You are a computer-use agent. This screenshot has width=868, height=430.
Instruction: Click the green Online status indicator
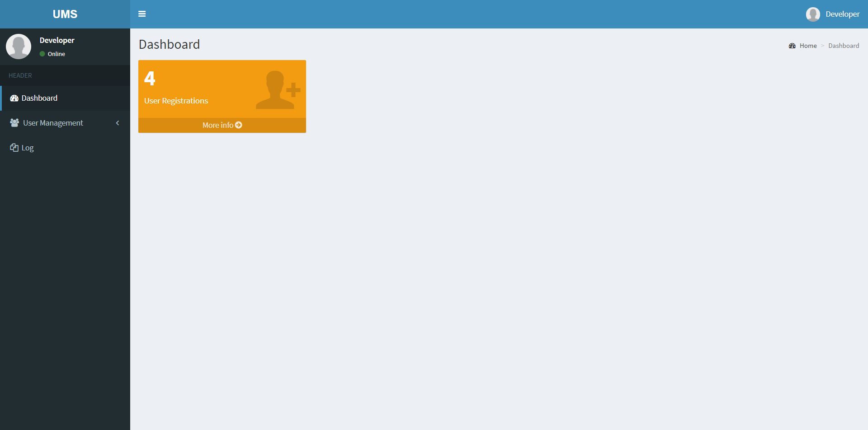42,54
